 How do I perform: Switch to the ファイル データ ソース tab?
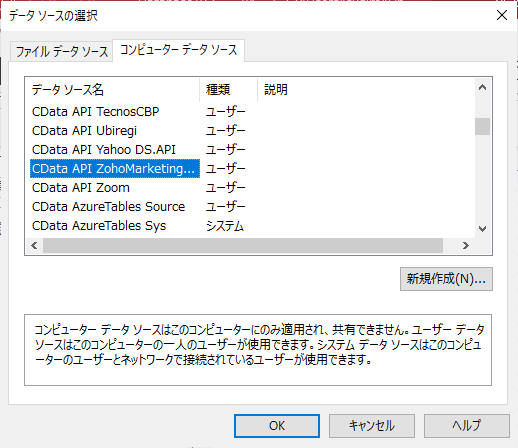pos(62,52)
